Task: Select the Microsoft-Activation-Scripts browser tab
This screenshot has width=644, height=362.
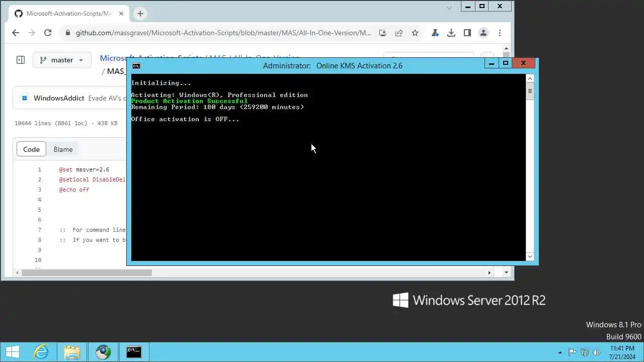Action: pyautogui.click(x=68, y=14)
